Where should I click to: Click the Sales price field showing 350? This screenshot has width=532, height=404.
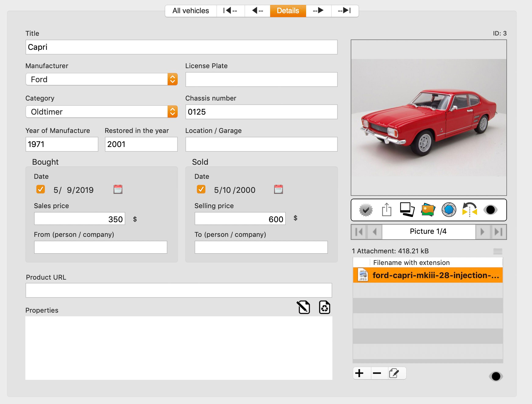pyautogui.click(x=79, y=219)
